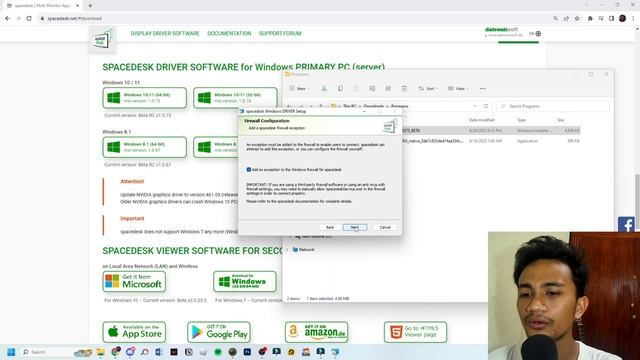The width and height of the screenshot is (640, 360).
Task: Click the See more ellipsis in File Explorer
Action: [482, 89]
